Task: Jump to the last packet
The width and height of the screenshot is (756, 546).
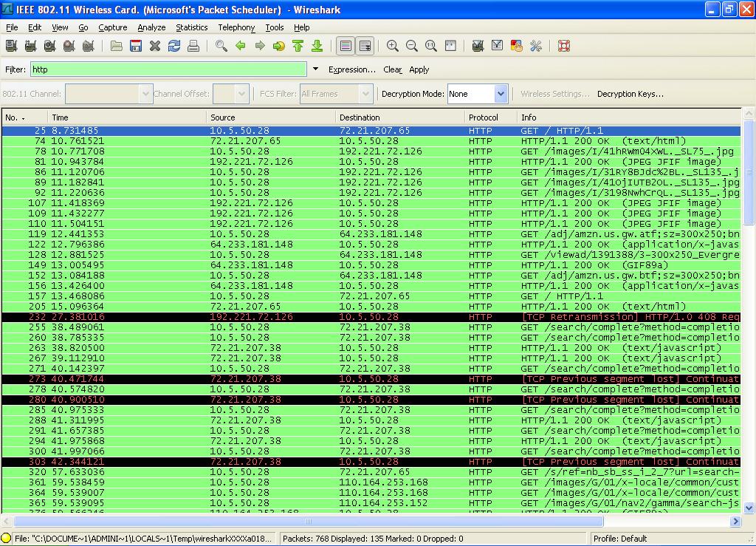Action: tap(317, 46)
